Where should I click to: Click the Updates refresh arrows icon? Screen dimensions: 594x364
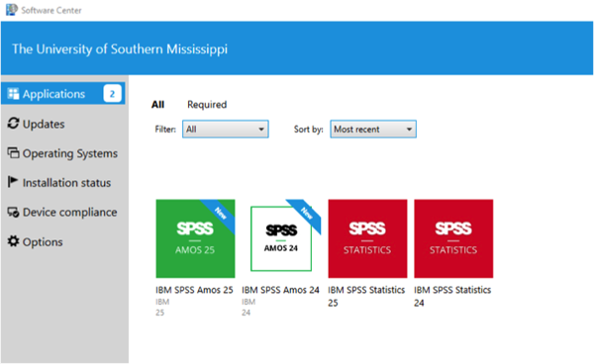13,124
